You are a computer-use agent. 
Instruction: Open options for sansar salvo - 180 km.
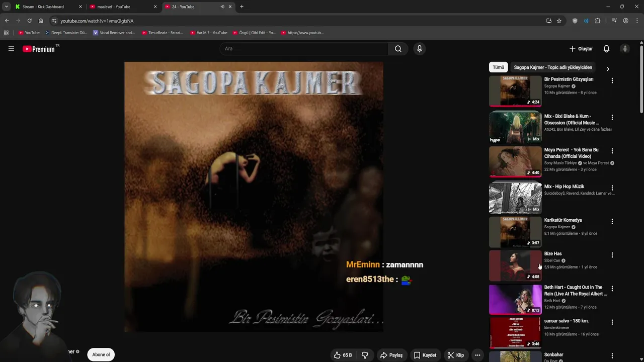pos(612,322)
